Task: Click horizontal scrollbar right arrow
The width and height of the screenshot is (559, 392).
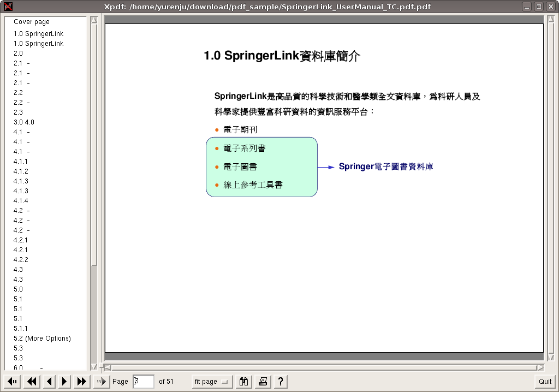Action: [540, 367]
